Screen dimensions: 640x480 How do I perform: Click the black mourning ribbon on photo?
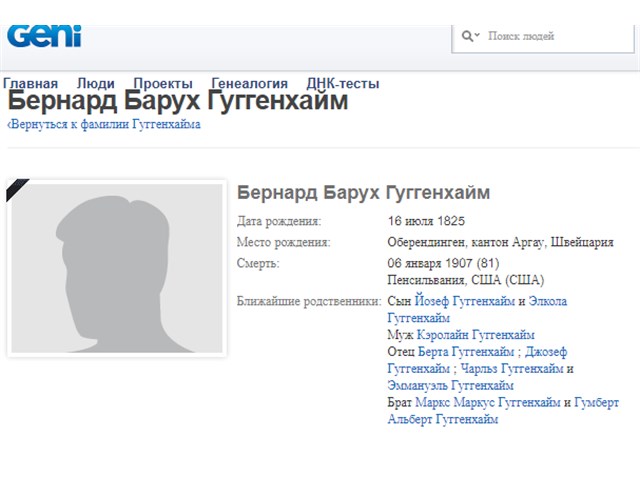(x=17, y=186)
